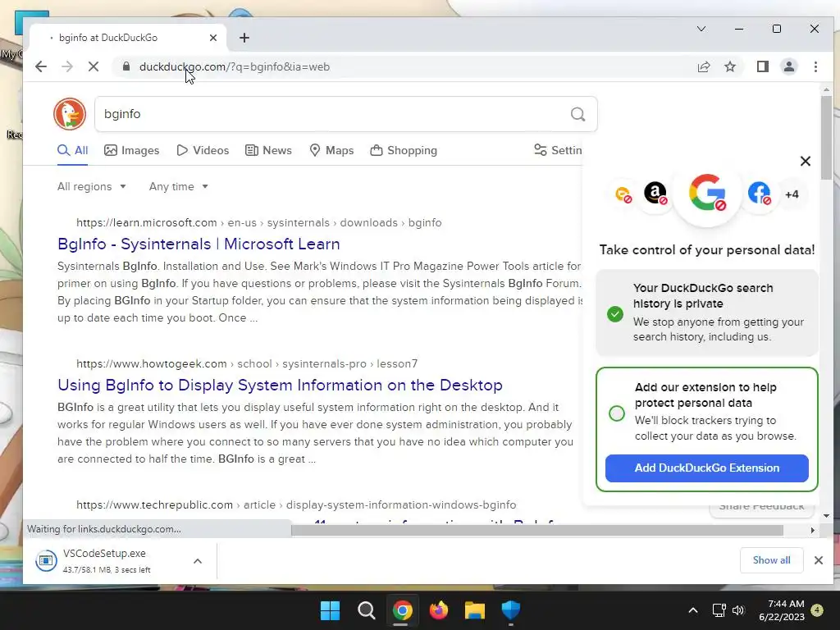
Task: Expand the Any time filter
Action: 178,186
